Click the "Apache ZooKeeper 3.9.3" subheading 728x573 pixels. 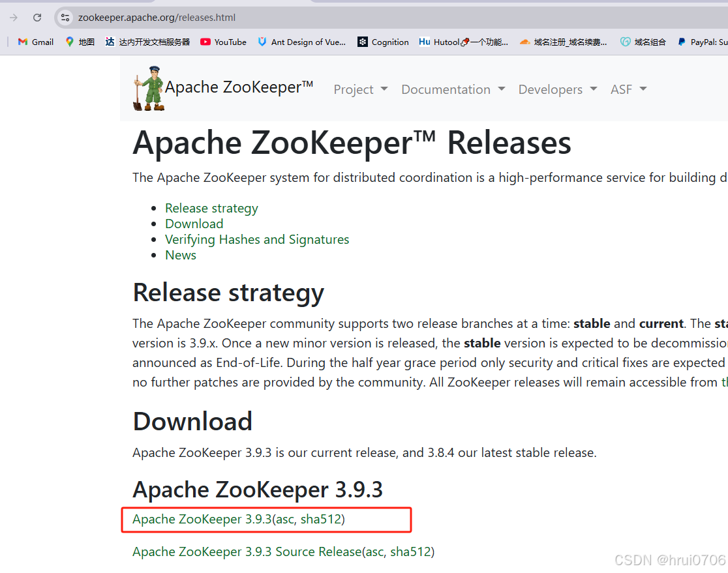tap(258, 490)
